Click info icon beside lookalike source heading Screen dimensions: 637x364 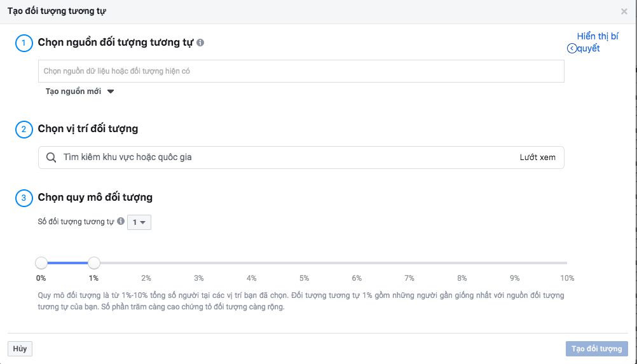pos(200,42)
